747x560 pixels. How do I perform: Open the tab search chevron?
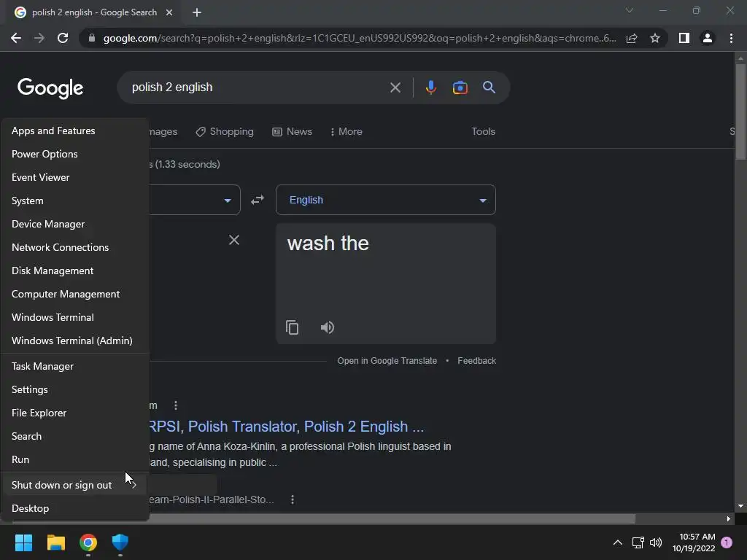[630, 10]
